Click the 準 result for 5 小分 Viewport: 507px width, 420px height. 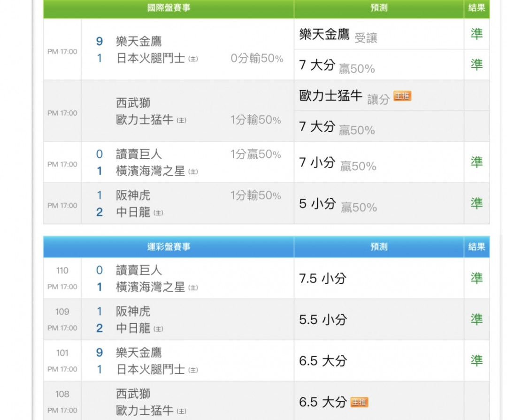(x=477, y=203)
